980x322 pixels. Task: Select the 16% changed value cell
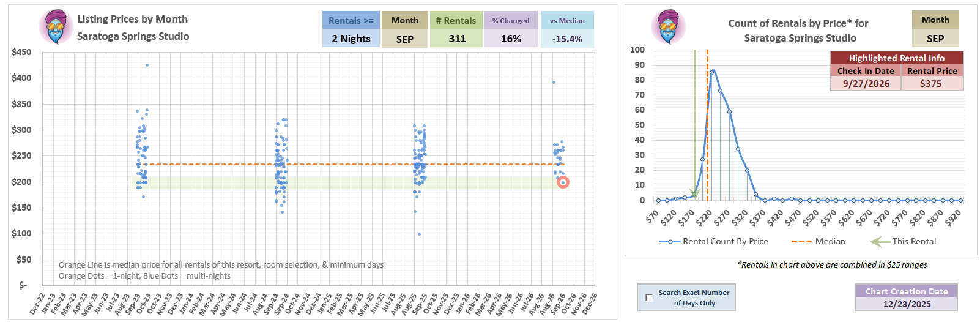click(x=511, y=39)
